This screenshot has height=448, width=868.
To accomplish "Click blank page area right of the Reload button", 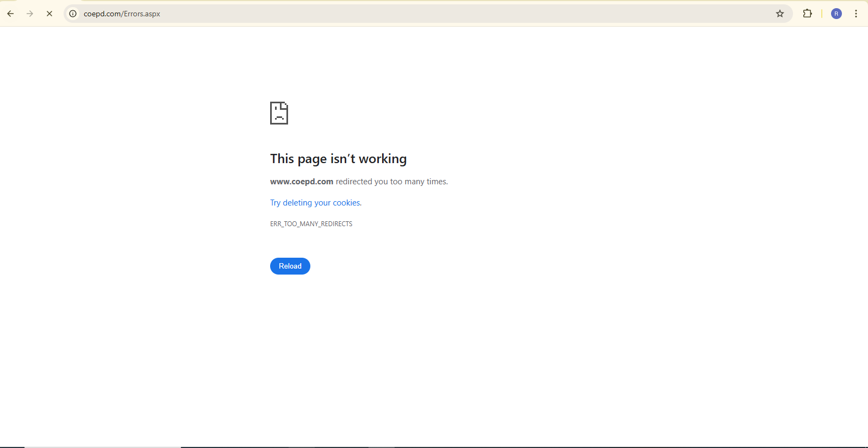I will point(435,266).
